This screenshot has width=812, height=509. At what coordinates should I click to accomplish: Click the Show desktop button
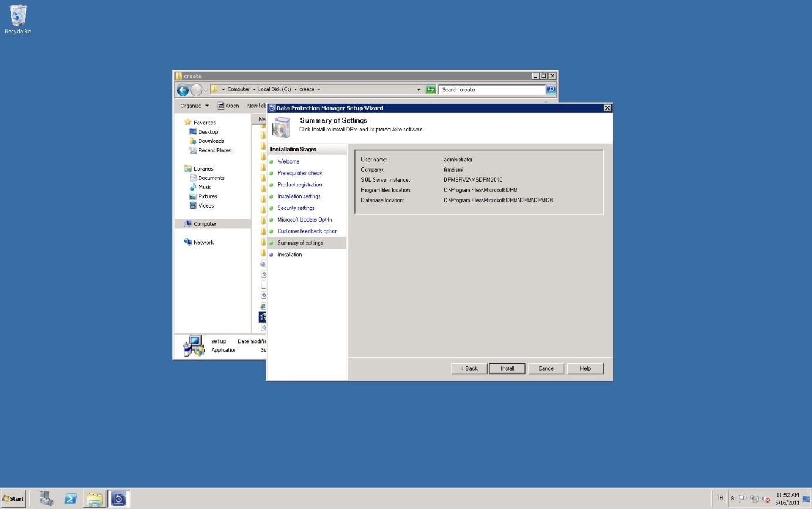click(x=806, y=499)
